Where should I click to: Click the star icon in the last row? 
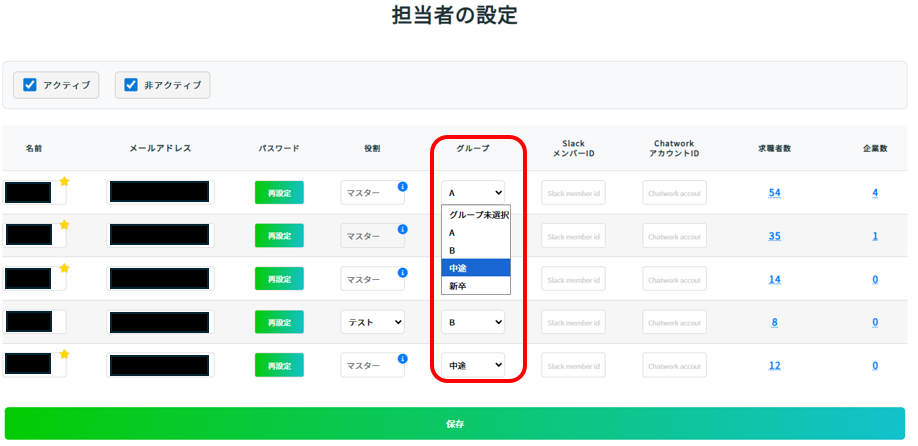pyautogui.click(x=65, y=354)
